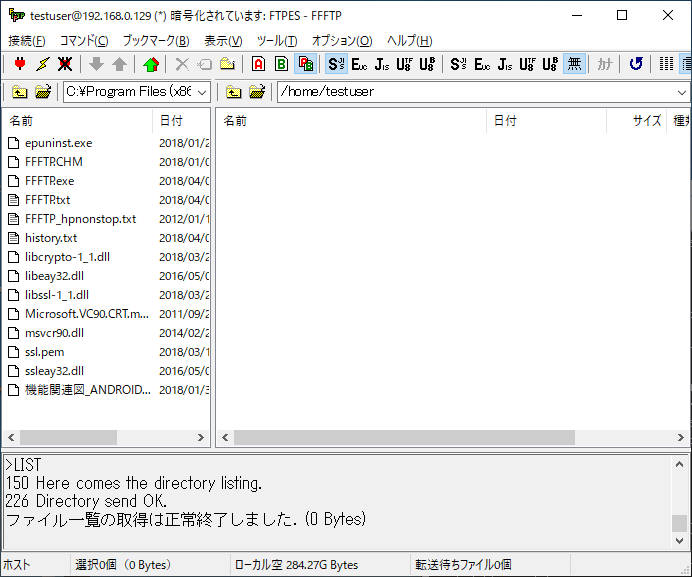Select ssleay32.dll file
The image size is (692, 577).
[x=54, y=371]
